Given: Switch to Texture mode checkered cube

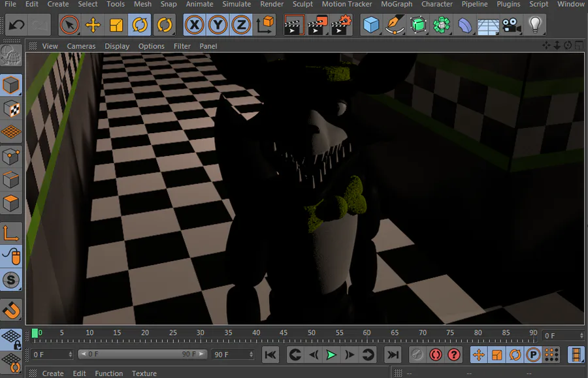Looking at the screenshot, I should pyautogui.click(x=11, y=108).
